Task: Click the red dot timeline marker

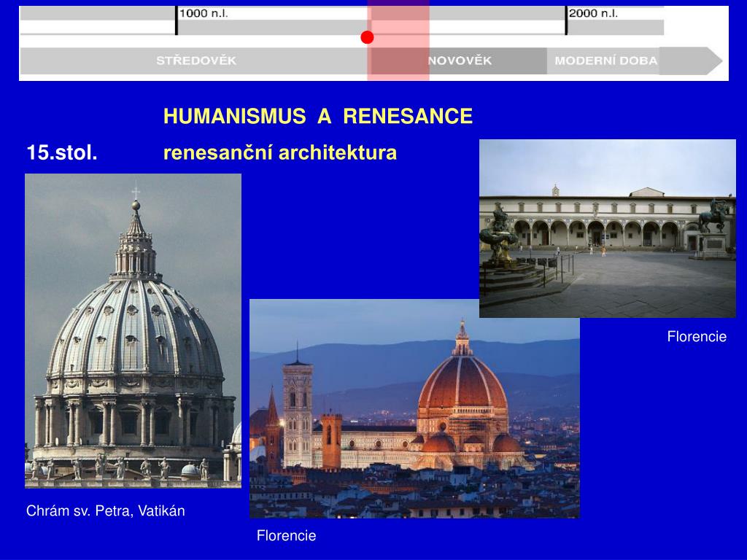Action: [367, 37]
